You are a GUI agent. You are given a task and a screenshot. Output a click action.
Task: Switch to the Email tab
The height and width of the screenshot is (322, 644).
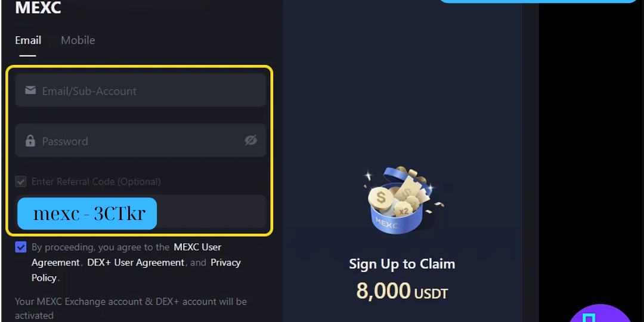point(28,41)
